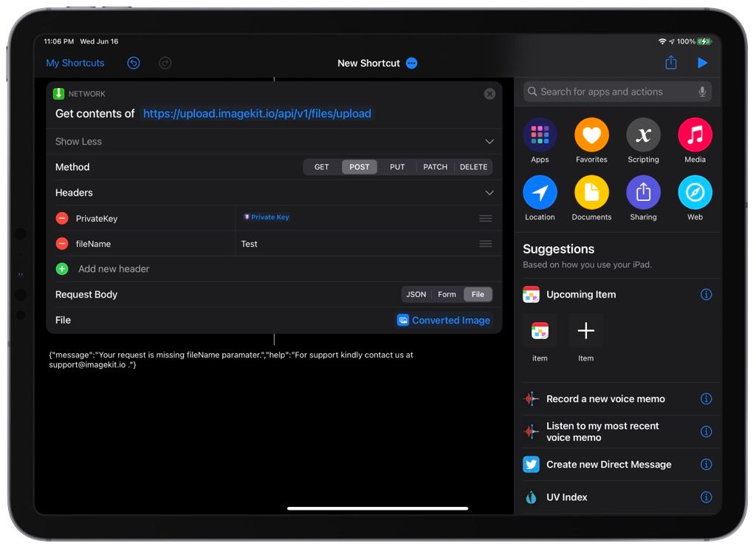This screenshot has width=756, height=549.
Task: Set request body to File
Action: [x=478, y=294]
